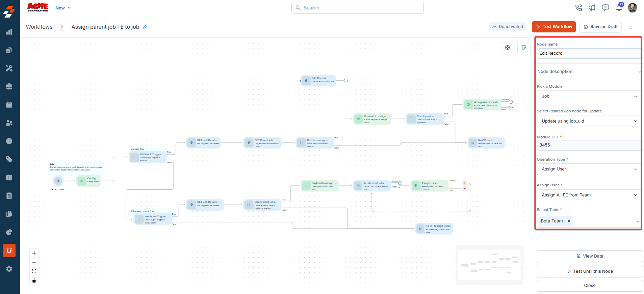Click the plus connector after Edit Record node
Viewport: 644px width, 294px height.
[346, 80]
